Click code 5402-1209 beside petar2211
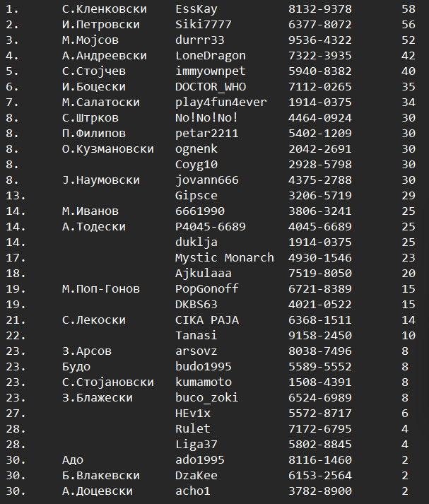 319,134
